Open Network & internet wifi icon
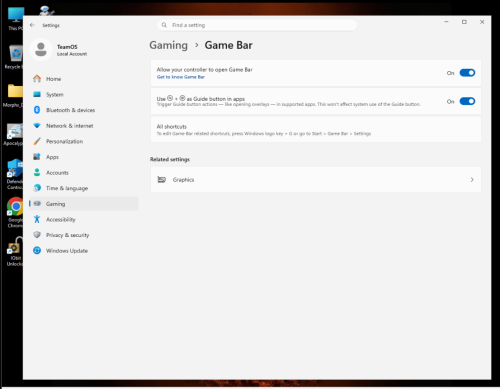 click(x=37, y=126)
